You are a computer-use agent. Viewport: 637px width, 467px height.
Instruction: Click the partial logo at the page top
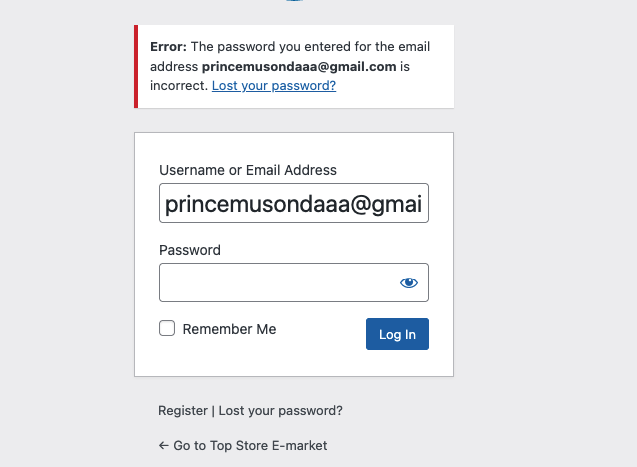[295, 0]
